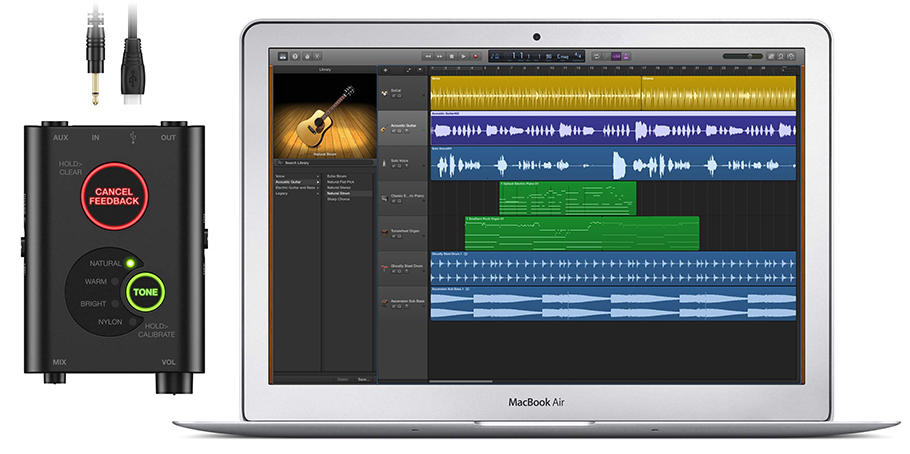
Task: Expand the Acoustic Guitar category arrow in Library
Action: (318, 182)
